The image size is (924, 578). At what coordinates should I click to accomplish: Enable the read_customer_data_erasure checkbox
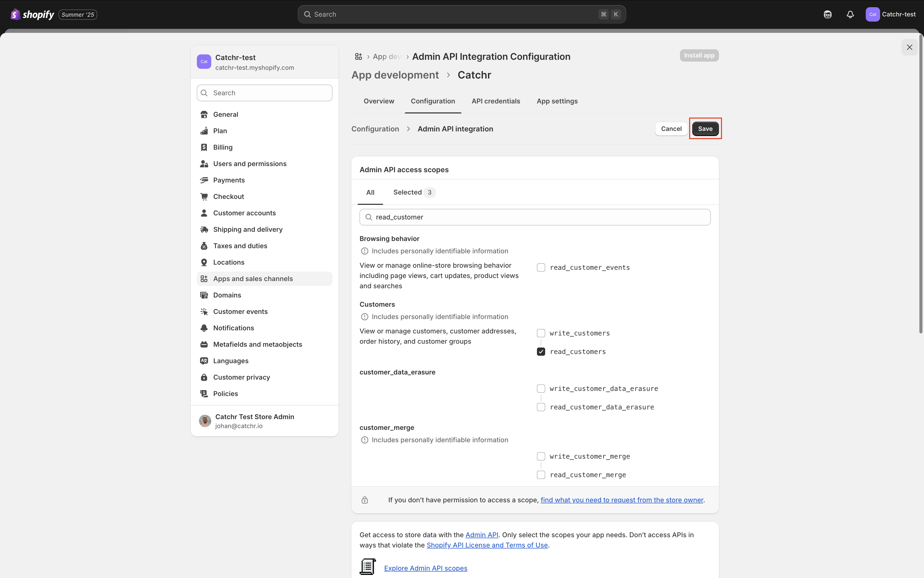(541, 407)
